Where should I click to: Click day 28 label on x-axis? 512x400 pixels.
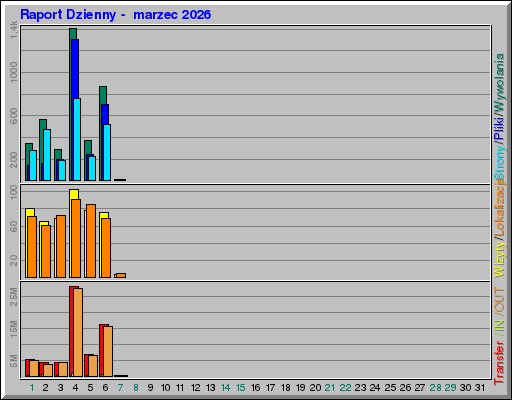point(435,388)
